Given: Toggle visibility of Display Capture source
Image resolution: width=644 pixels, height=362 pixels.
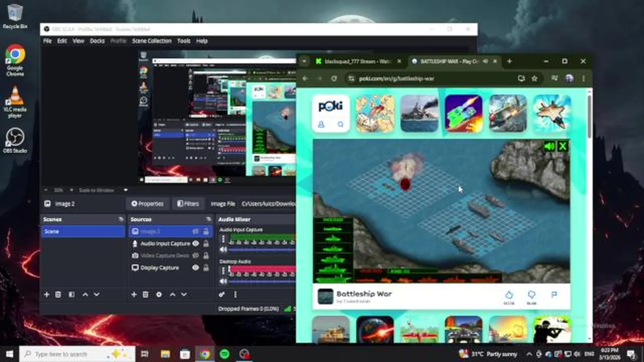Looking at the screenshot, I should pyautogui.click(x=196, y=268).
